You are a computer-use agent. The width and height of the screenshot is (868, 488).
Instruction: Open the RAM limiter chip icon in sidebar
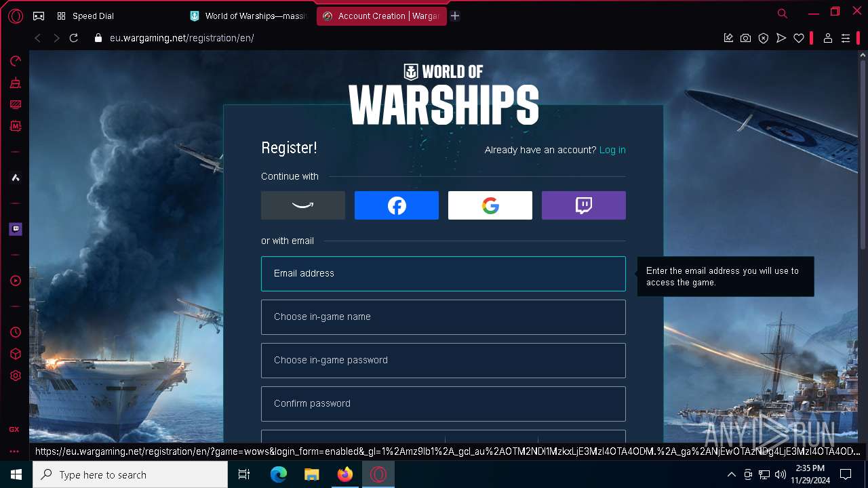(15, 126)
